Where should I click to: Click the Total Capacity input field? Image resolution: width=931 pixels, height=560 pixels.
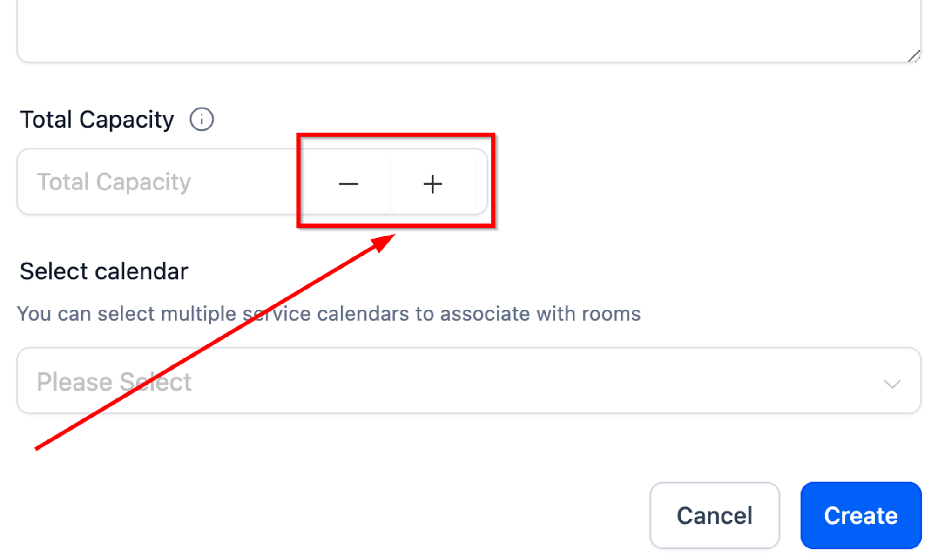161,182
